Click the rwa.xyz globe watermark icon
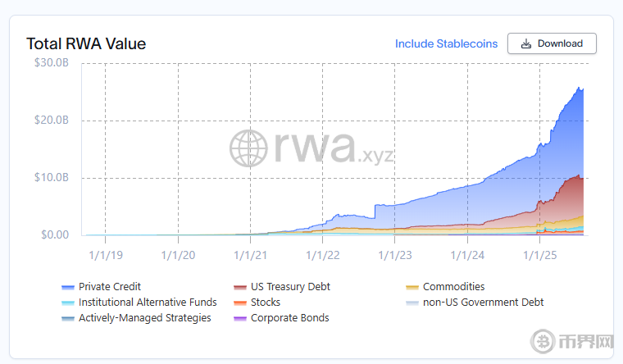Screen dimensions: 623x364 249,148
